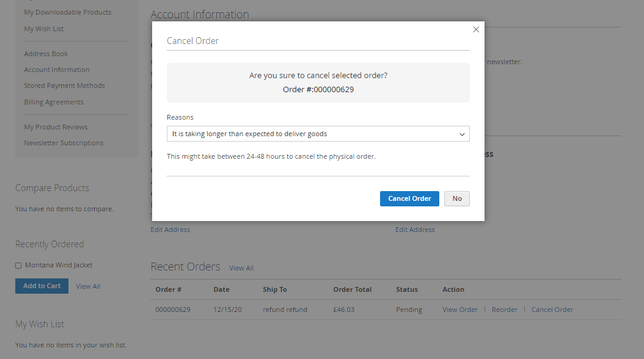Open Newsletter Subscriptions
The width and height of the screenshot is (644, 359).
coord(64,143)
